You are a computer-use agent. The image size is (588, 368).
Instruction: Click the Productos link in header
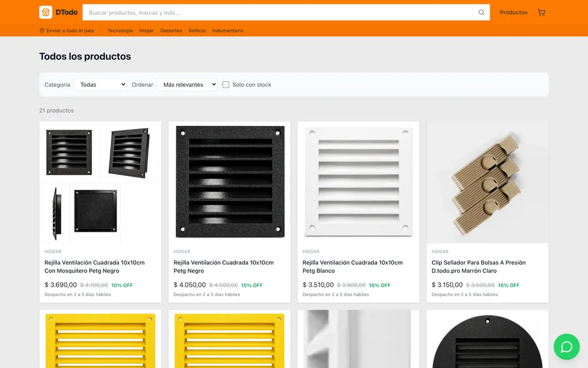[513, 13]
